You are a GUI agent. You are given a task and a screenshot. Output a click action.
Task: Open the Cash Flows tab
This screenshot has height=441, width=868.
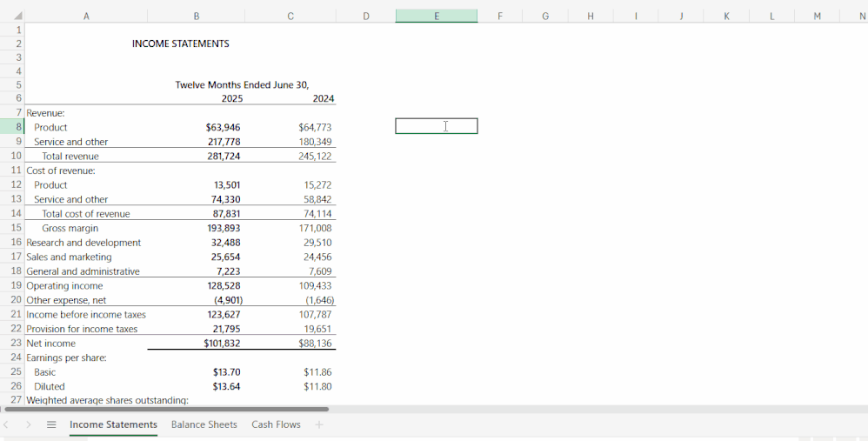(277, 425)
